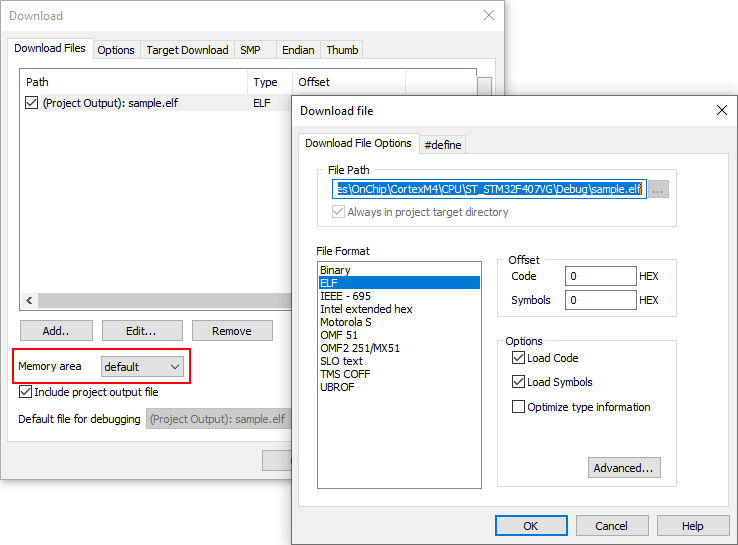Switch to the #define tab
Screen dimensions: 738x545
point(443,145)
